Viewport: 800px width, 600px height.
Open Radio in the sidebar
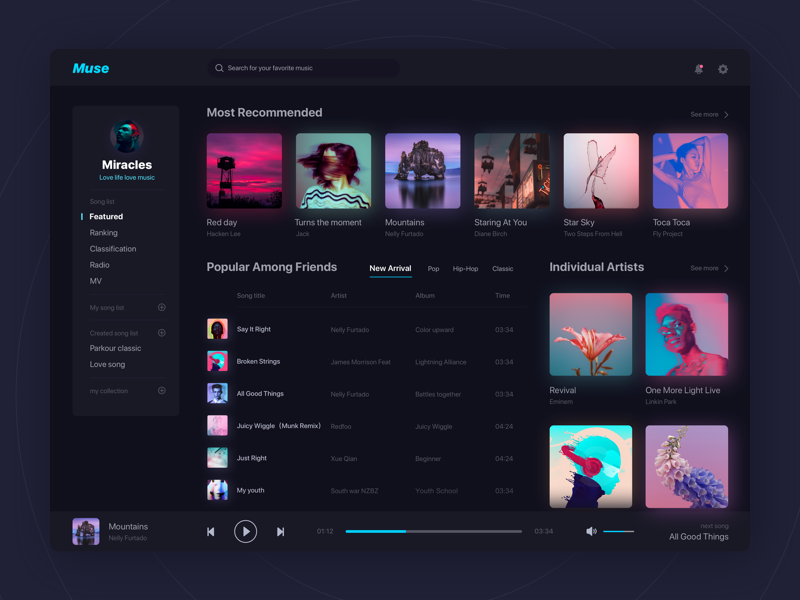99,265
